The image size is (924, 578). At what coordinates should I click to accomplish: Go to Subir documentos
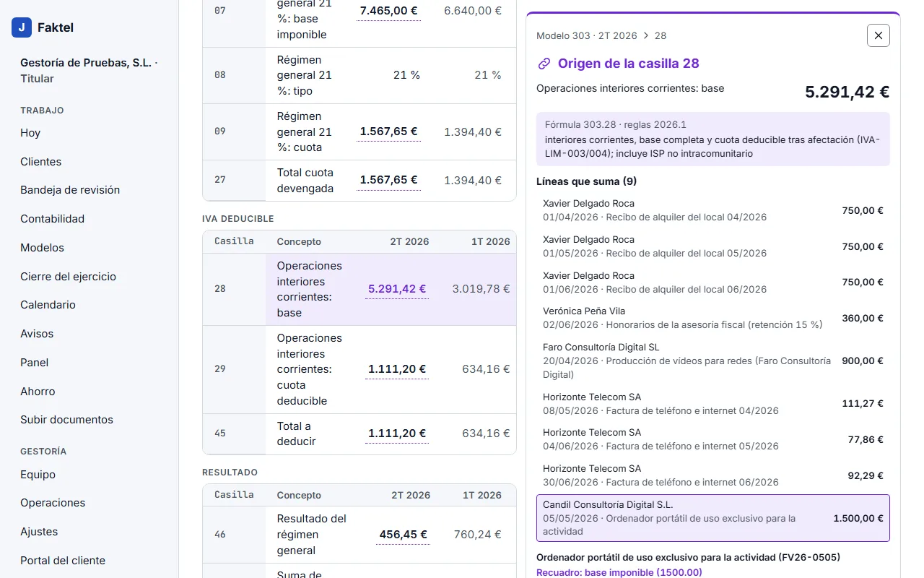pyautogui.click(x=66, y=420)
